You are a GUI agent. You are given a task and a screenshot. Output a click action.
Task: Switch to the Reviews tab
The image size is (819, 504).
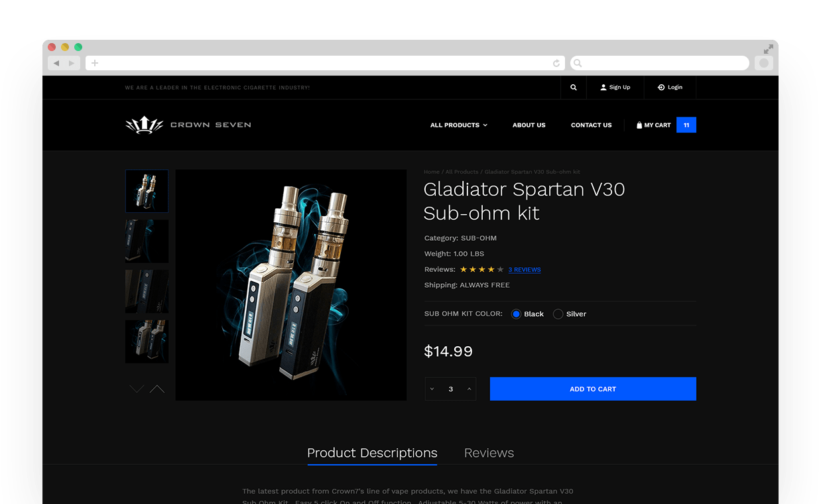click(x=489, y=453)
